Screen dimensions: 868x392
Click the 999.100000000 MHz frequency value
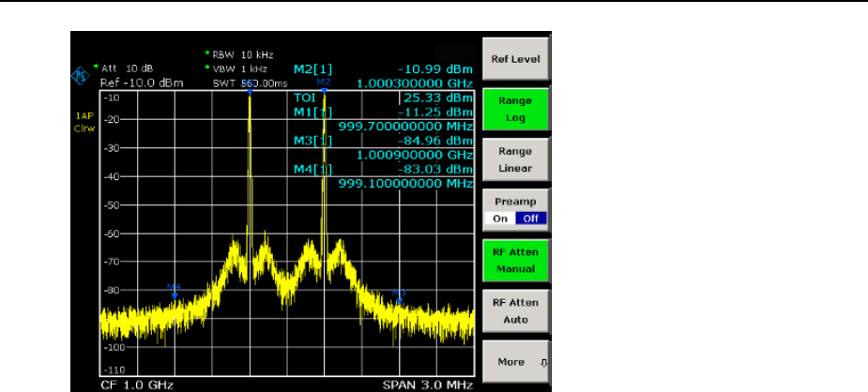[405, 183]
